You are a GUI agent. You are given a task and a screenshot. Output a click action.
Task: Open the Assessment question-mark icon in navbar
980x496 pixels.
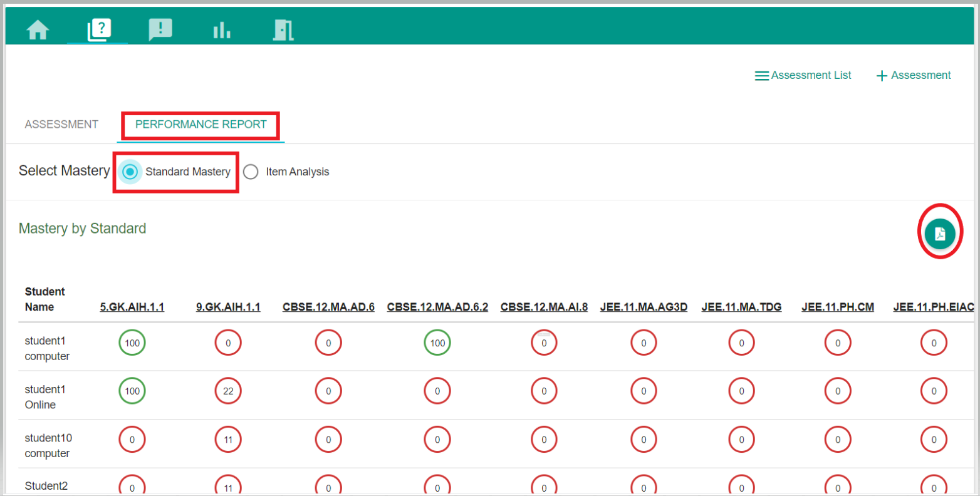(x=98, y=29)
